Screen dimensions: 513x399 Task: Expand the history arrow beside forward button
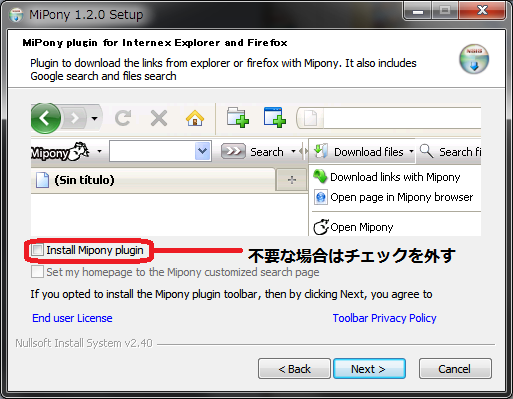[95, 118]
